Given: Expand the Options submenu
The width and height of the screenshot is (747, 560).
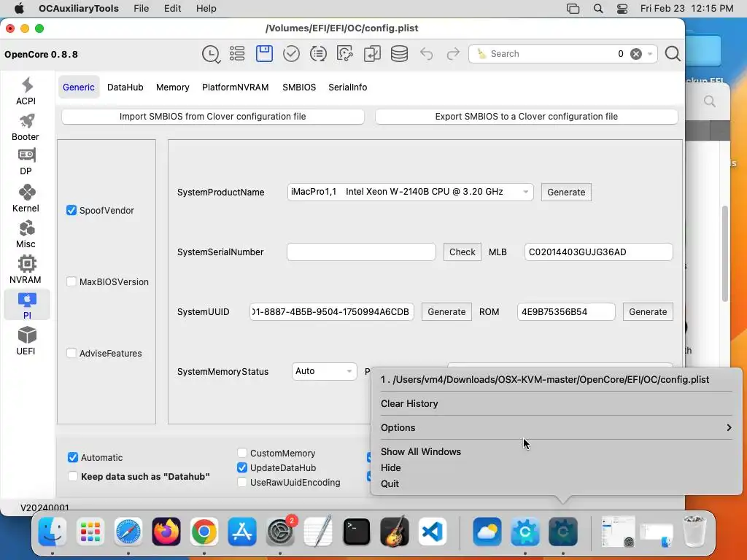Looking at the screenshot, I should [x=556, y=427].
